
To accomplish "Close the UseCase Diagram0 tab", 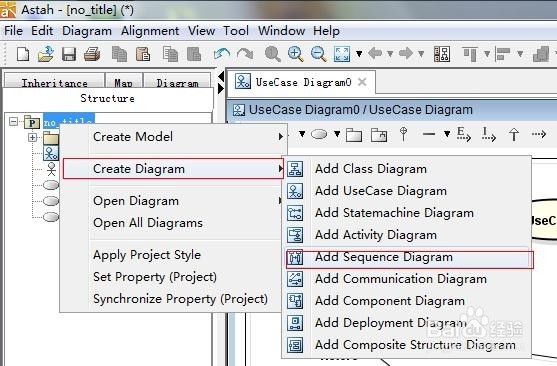I will click(362, 82).
